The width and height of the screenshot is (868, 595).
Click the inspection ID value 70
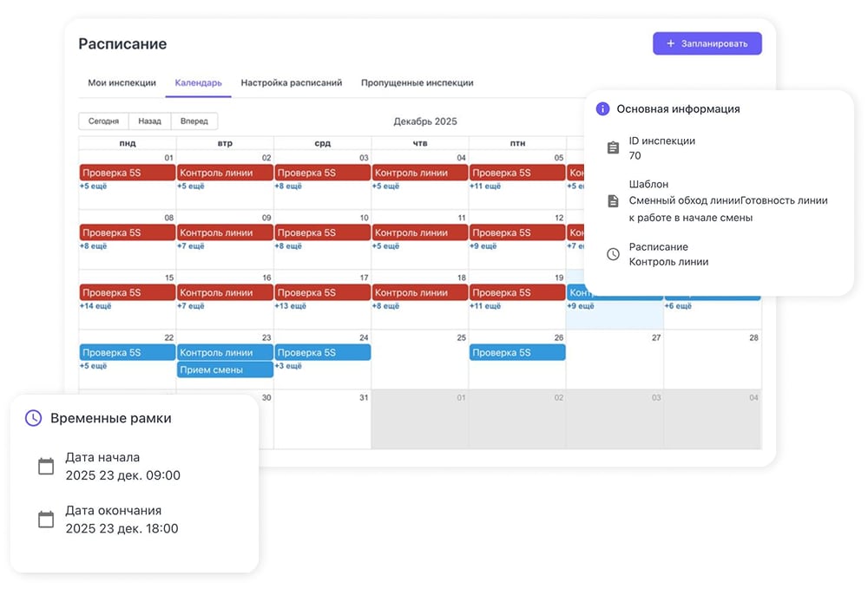[x=635, y=156]
